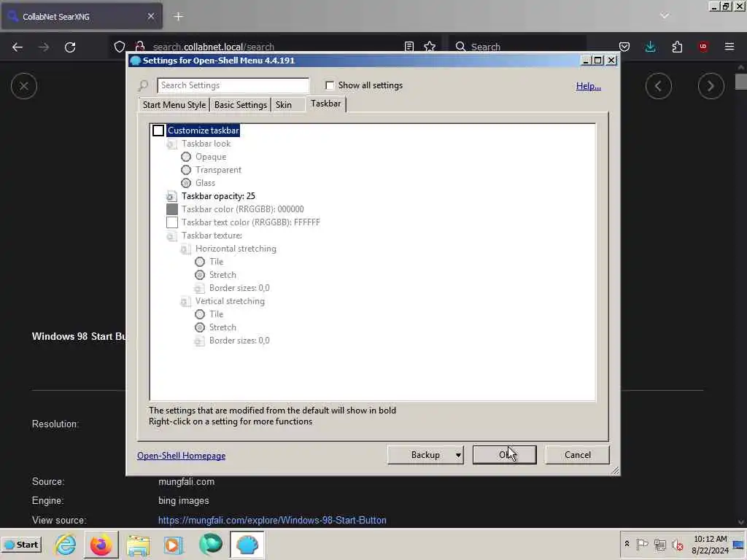The width and height of the screenshot is (747, 560).
Task: Select Stretch under Horizontal stretching
Action: (x=200, y=275)
